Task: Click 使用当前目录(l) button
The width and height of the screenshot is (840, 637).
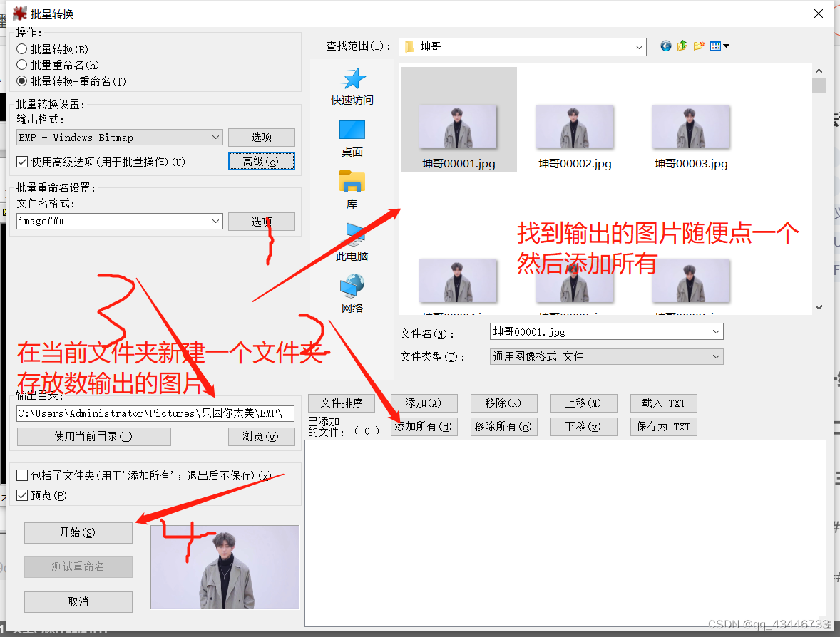Action: [x=93, y=437]
